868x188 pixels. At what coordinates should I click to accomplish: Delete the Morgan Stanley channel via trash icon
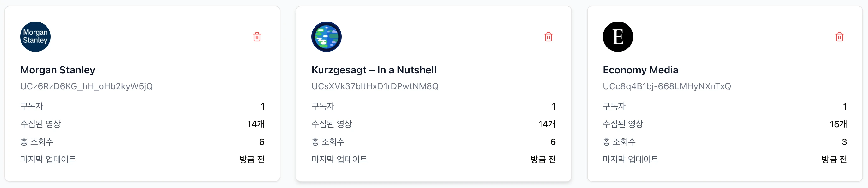click(x=257, y=37)
